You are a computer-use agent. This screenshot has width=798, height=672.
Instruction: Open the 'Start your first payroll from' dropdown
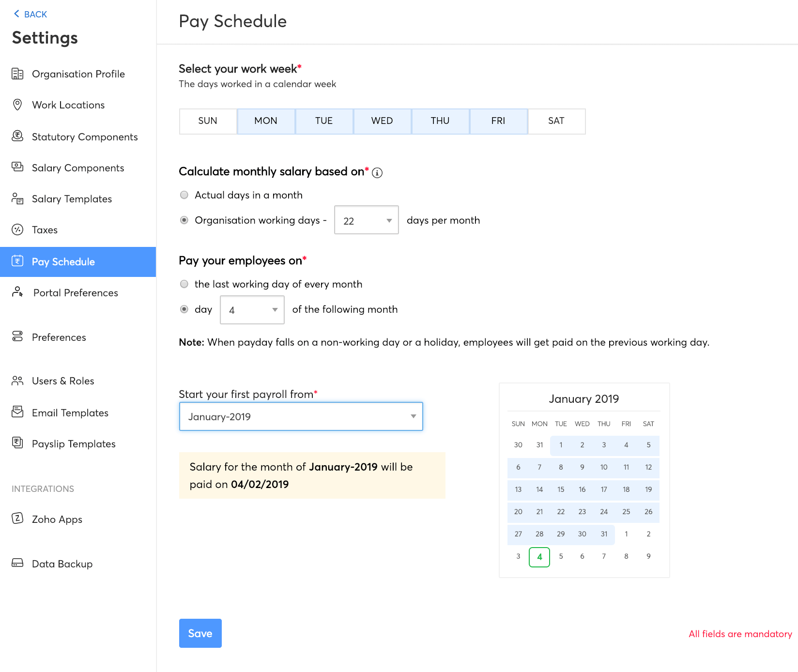[301, 416]
